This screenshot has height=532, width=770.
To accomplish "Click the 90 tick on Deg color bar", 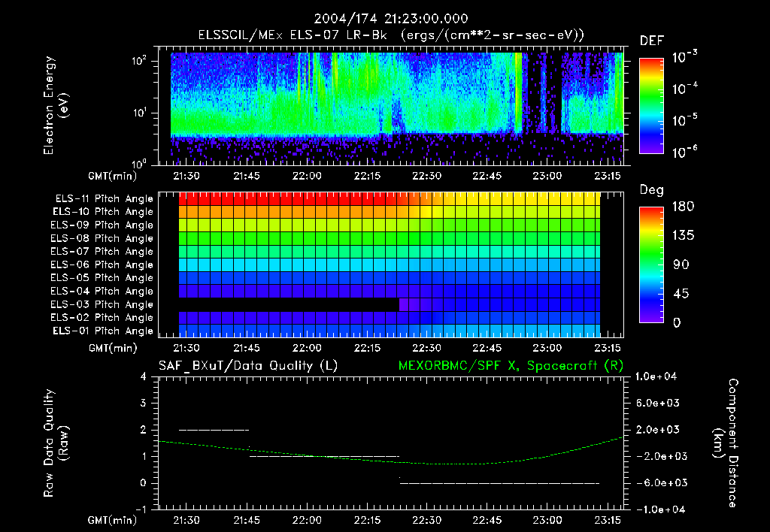I will 681,264.
